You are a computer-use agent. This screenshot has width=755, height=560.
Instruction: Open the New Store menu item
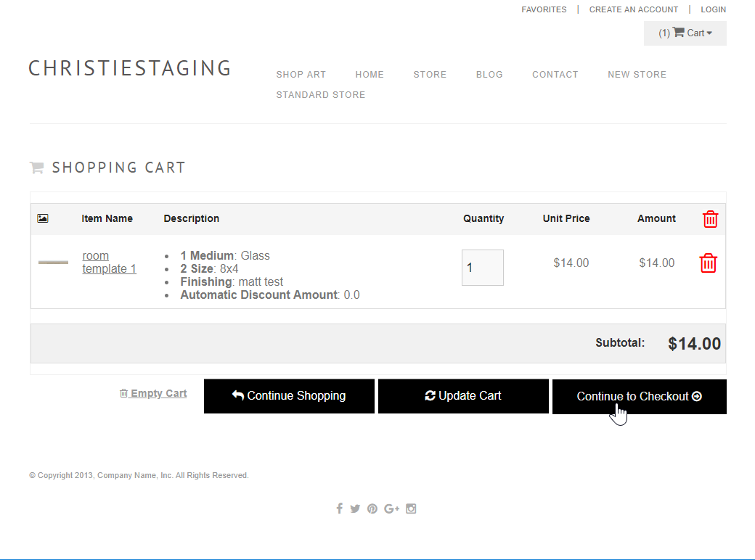click(637, 75)
